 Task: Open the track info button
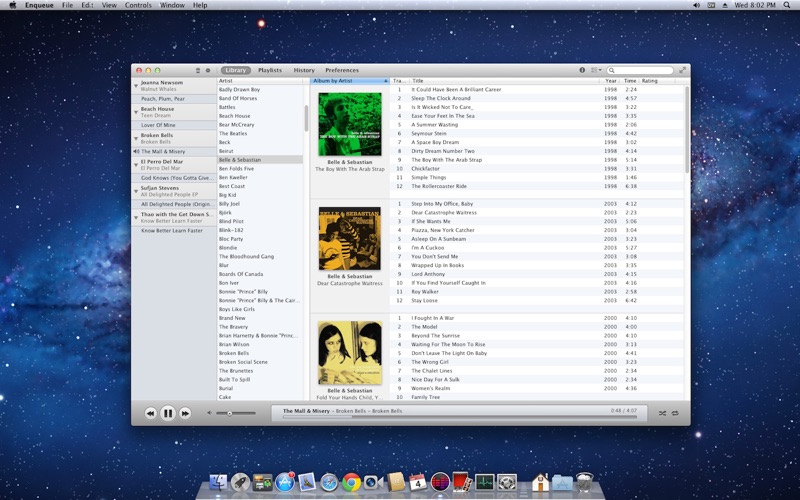pyautogui.click(x=582, y=70)
